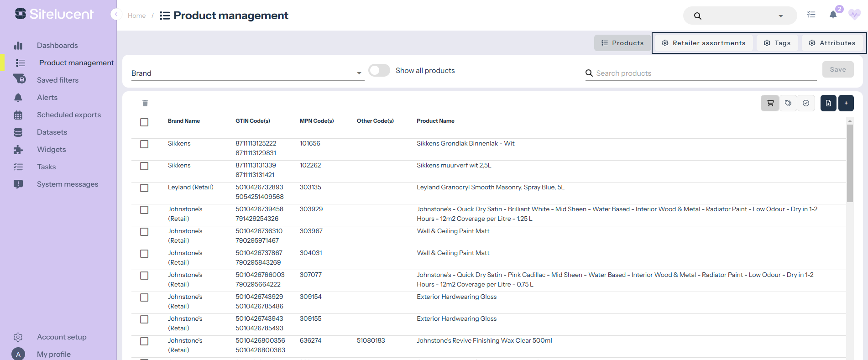The width and height of the screenshot is (868, 360).
Task: Expand the Brand dropdown
Action: tap(359, 73)
